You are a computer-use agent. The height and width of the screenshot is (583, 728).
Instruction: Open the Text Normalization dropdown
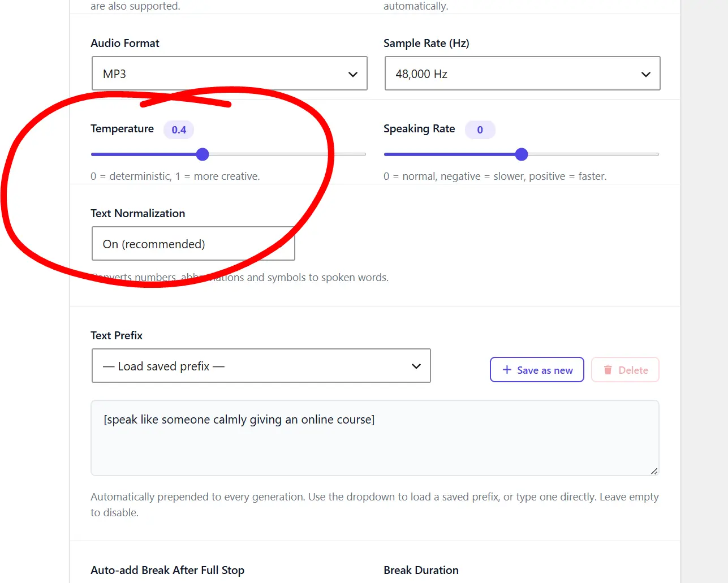(x=193, y=244)
